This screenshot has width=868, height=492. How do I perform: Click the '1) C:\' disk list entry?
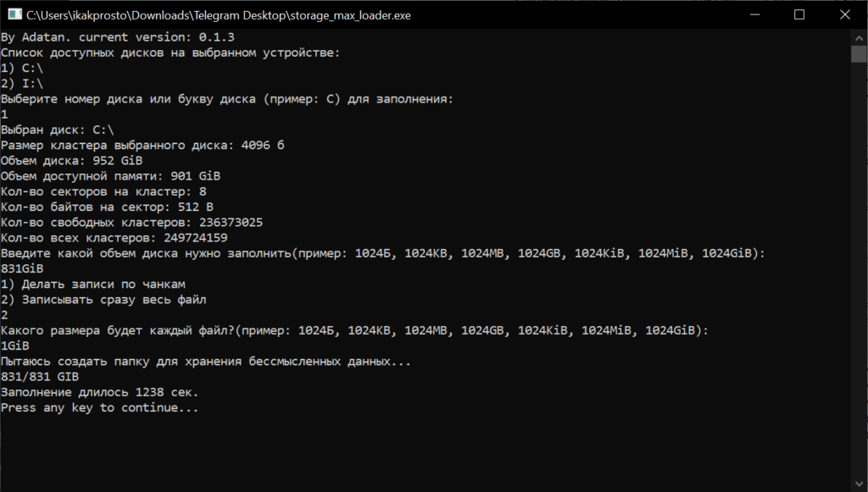coord(22,68)
